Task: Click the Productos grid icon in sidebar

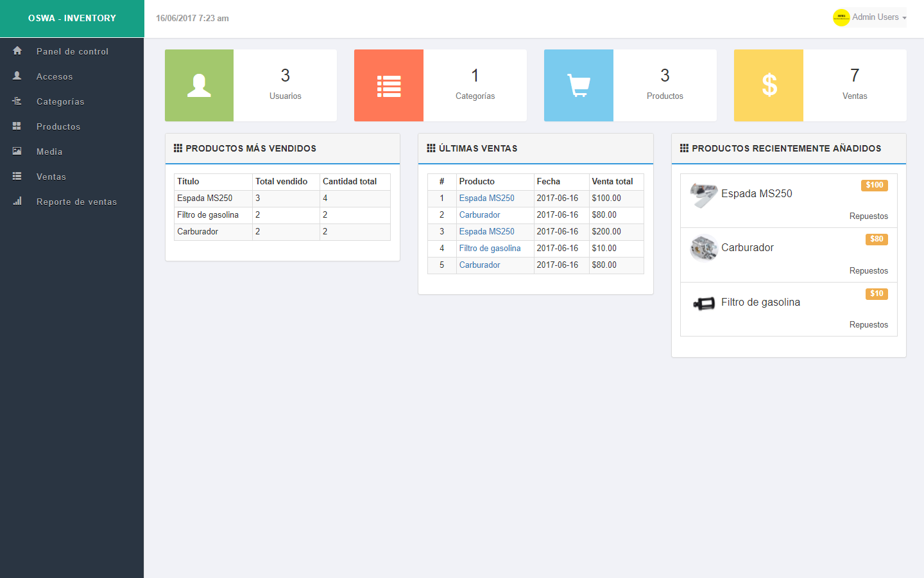Action: coord(17,127)
